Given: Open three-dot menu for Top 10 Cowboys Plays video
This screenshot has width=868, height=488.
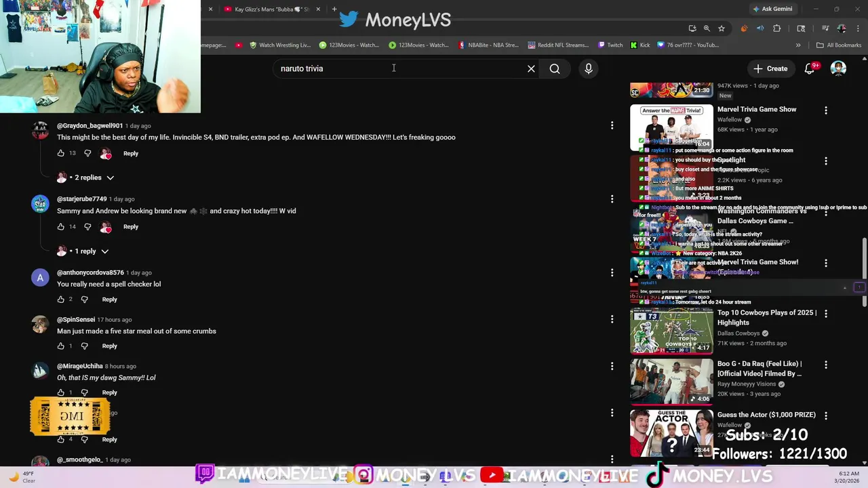Looking at the screenshot, I should point(825,314).
